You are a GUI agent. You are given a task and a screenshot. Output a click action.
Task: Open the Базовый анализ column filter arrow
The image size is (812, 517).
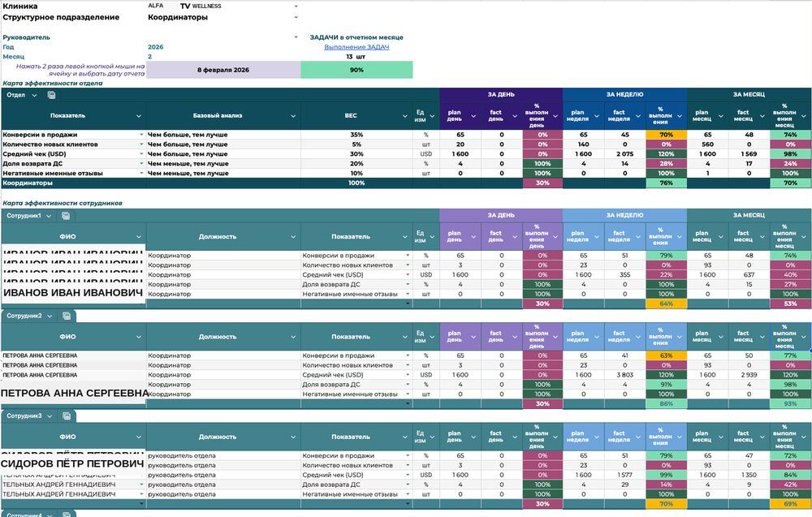pyautogui.click(x=293, y=116)
